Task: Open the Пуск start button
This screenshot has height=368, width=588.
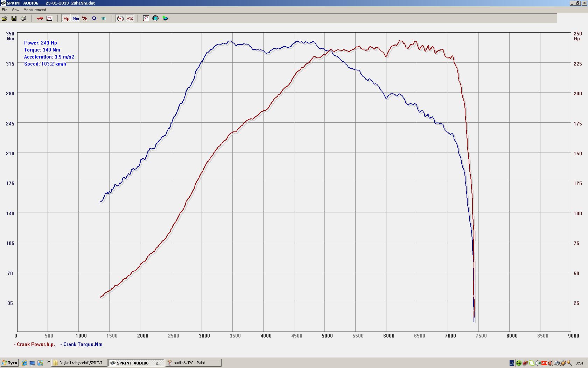Action: pos(9,363)
